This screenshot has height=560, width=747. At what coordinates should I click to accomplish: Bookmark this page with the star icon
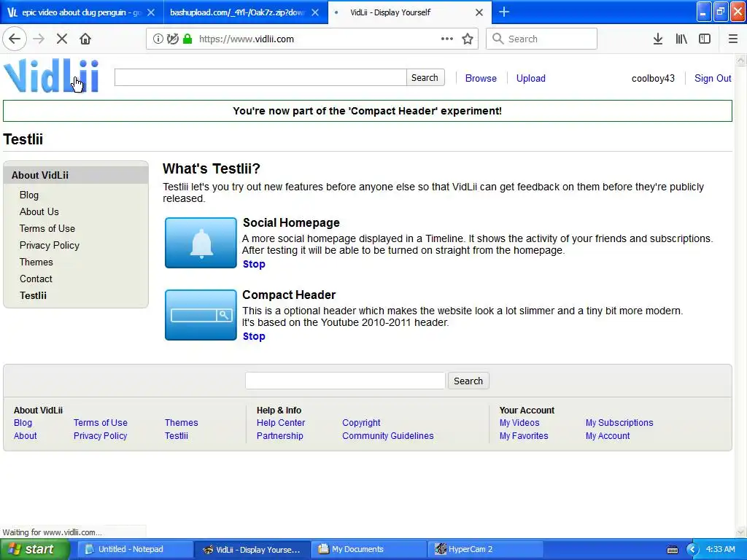coord(468,39)
